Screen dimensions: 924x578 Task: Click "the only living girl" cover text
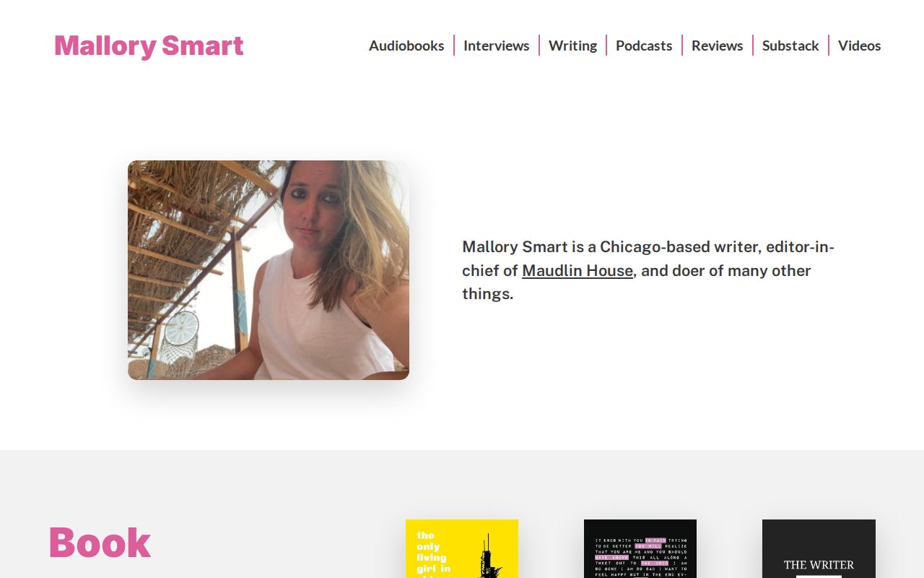point(433,555)
